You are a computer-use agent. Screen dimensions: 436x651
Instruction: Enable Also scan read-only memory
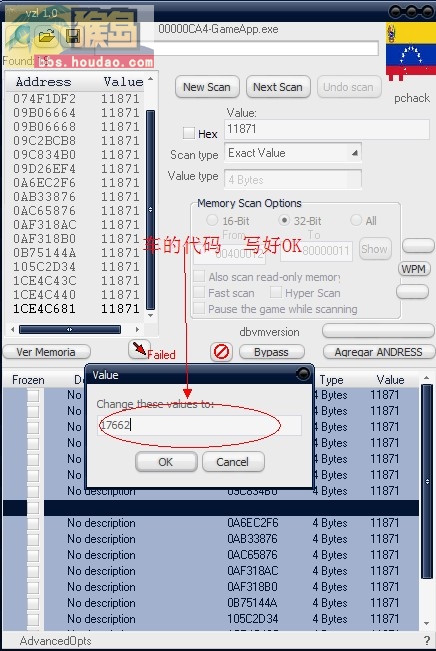[199, 276]
